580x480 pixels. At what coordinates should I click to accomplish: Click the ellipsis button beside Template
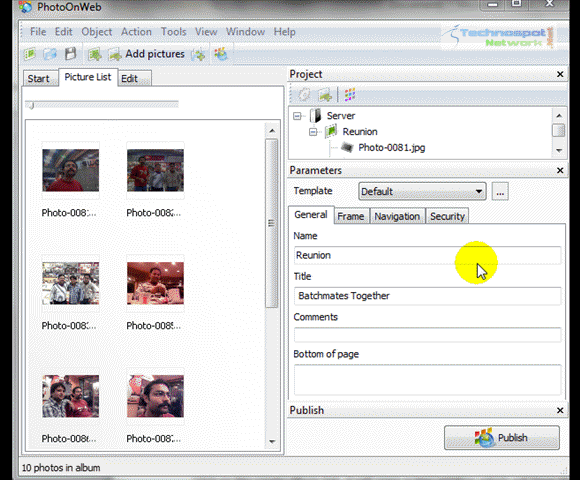pyautogui.click(x=500, y=192)
